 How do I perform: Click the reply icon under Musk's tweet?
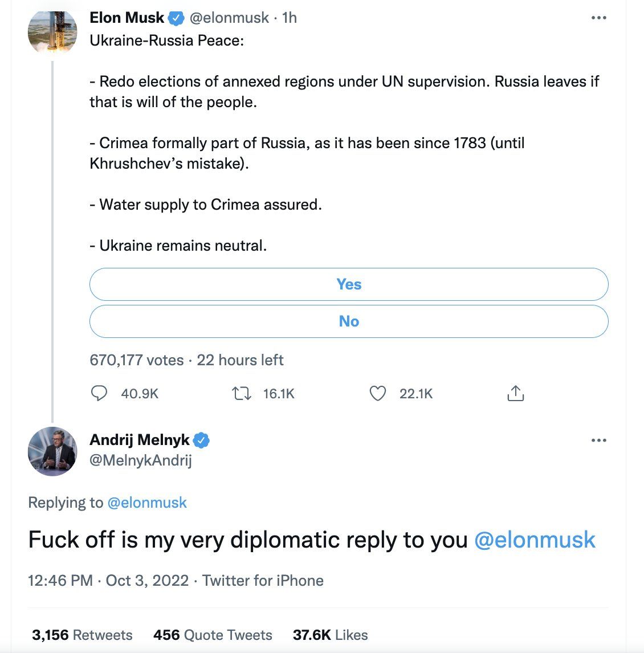point(100,393)
